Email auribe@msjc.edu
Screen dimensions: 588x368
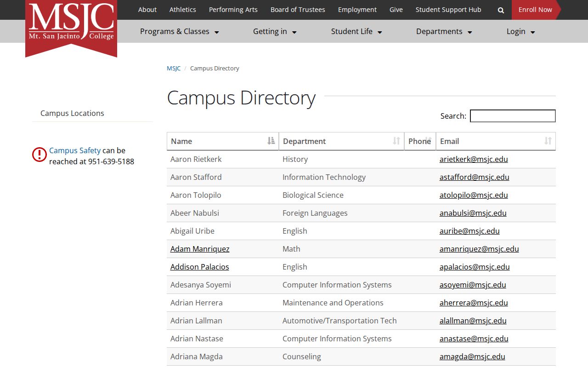(x=469, y=231)
